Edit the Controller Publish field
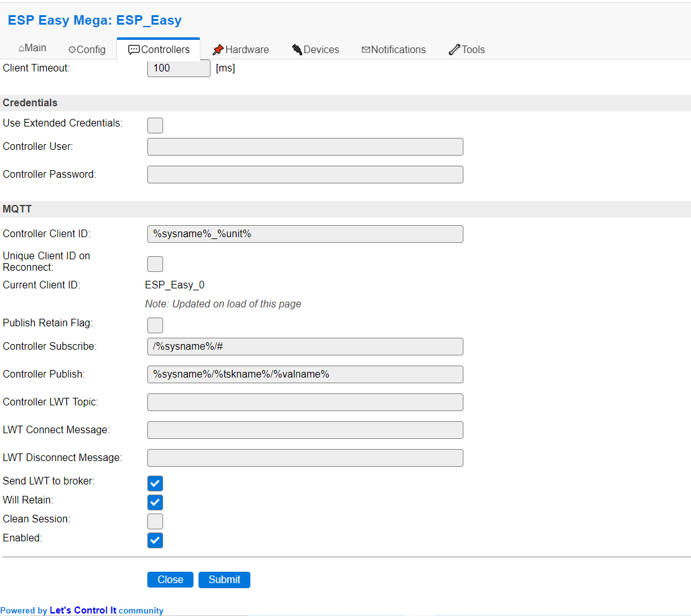691x616 pixels. (x=305, y=374)
